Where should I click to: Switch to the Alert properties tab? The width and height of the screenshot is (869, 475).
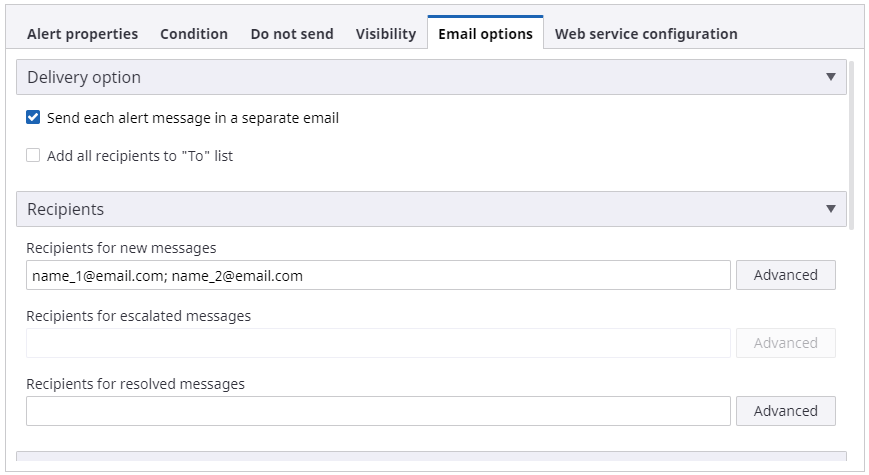coord(82,34)
